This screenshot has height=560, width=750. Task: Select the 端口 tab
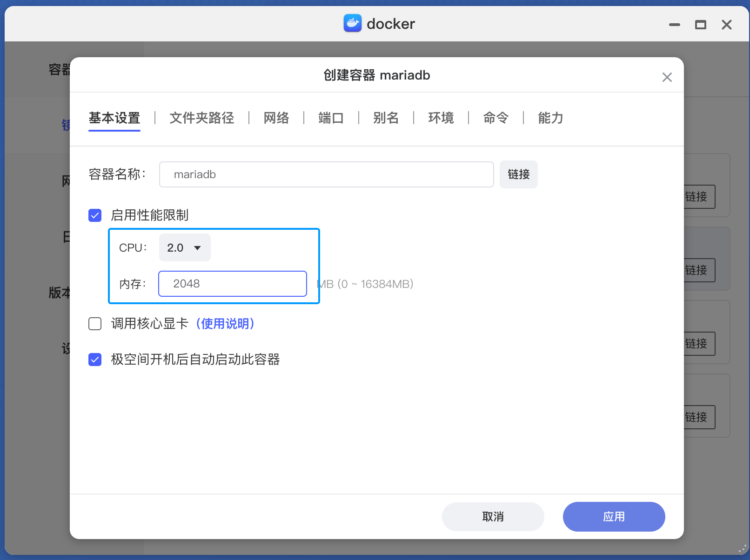(x=331, y=118)
